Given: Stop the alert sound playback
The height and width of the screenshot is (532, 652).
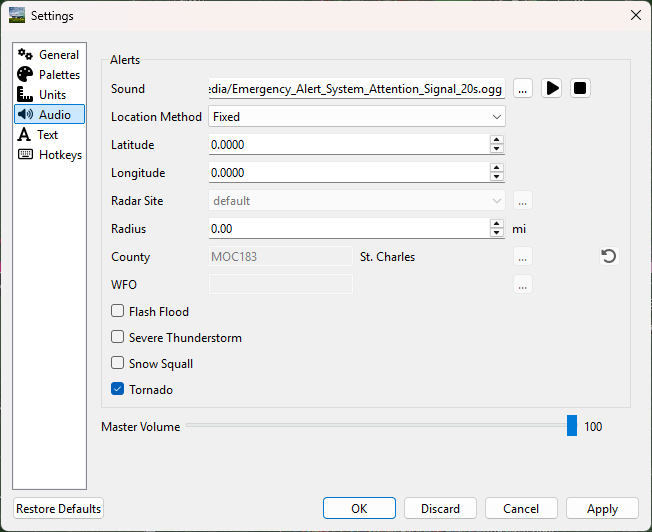Looking at the screenshot, I should click(x=580, y=88).
